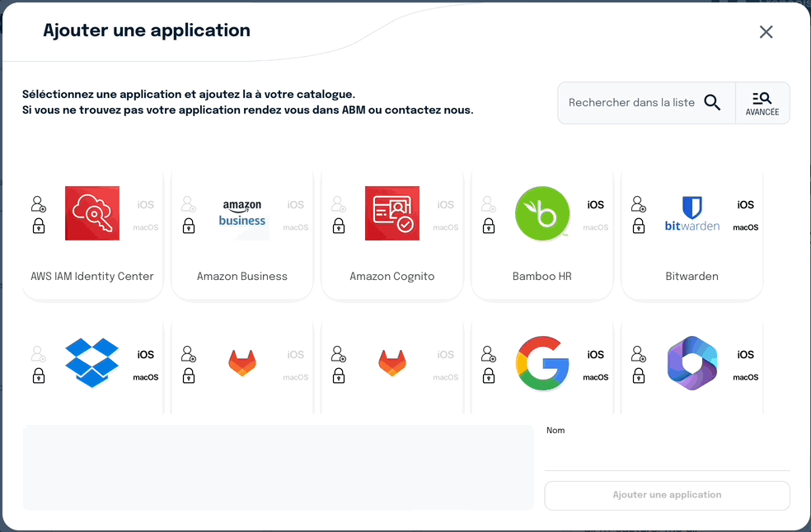Focus the Rechercher dans la liste field

[631, 103]
